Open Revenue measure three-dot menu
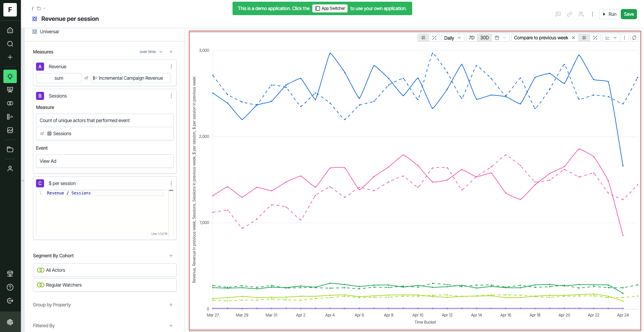Image resolution: width=644 pixels, height=332 pixels. [171, 67]
